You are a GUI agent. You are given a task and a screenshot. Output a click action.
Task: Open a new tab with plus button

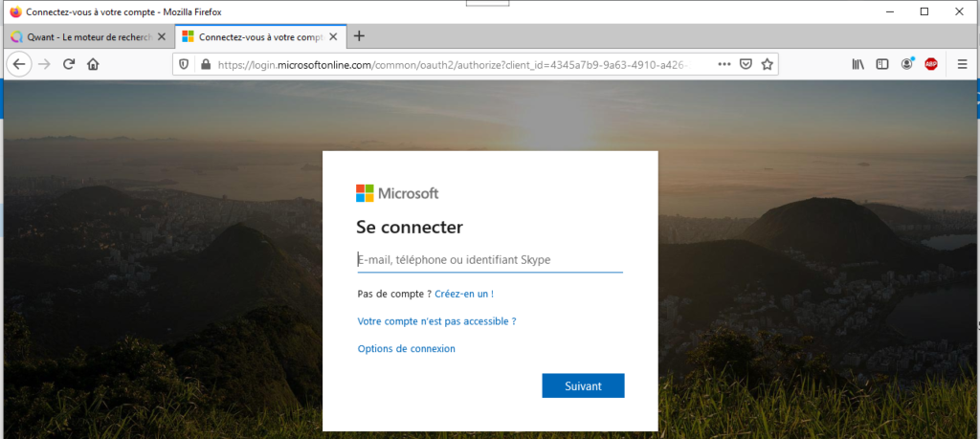[x=359, y=36]
